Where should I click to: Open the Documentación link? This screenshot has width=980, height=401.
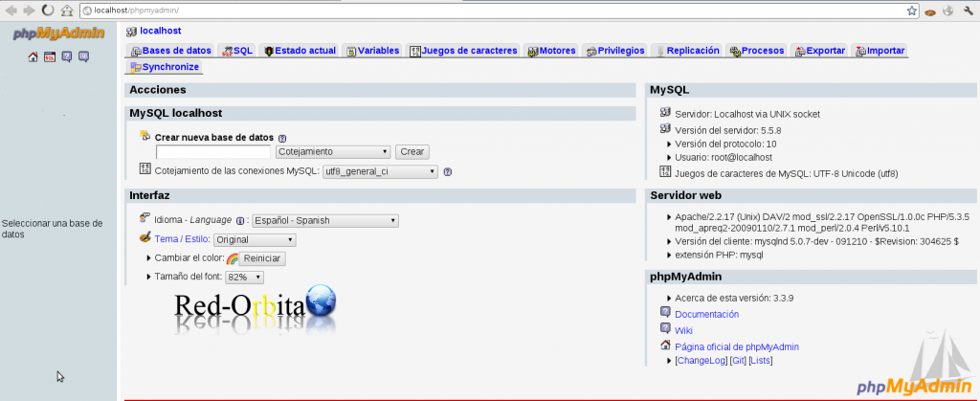tap(707, 314)
